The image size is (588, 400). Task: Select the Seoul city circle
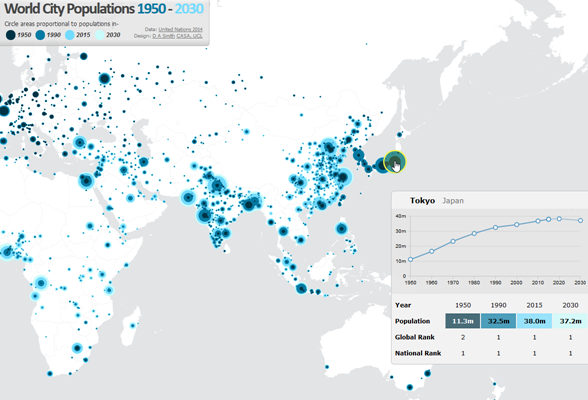point(358,154)
